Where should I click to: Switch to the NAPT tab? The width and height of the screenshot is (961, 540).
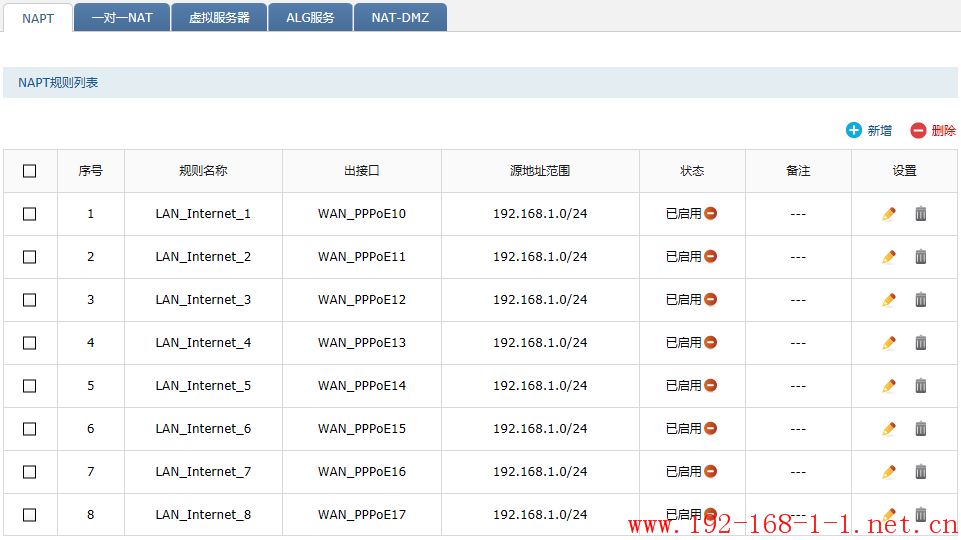coord(38,18)
